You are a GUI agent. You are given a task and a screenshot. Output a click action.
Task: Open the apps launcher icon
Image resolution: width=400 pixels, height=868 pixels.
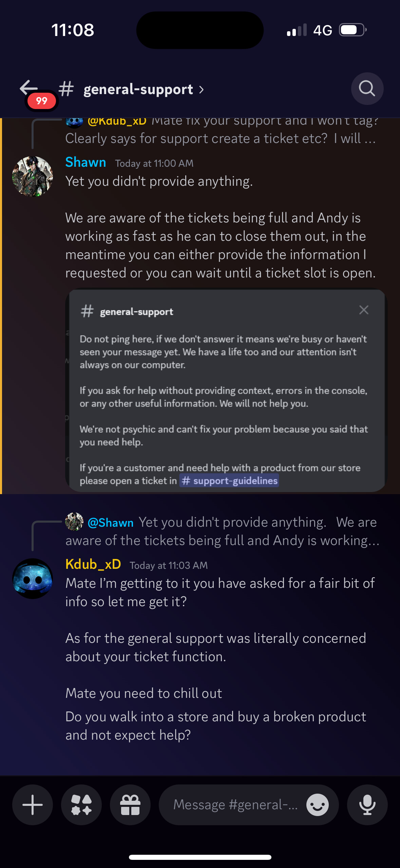pyautogui.click(x=81, y=804)
